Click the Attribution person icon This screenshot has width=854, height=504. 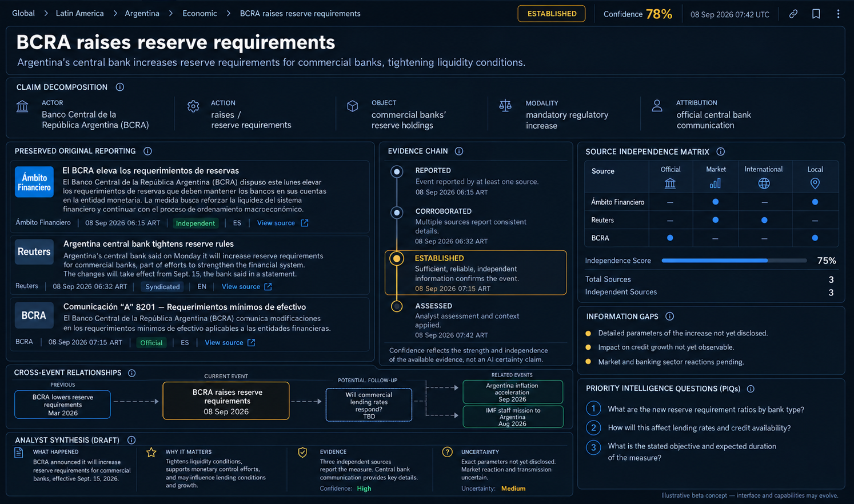tap(657, 106)
